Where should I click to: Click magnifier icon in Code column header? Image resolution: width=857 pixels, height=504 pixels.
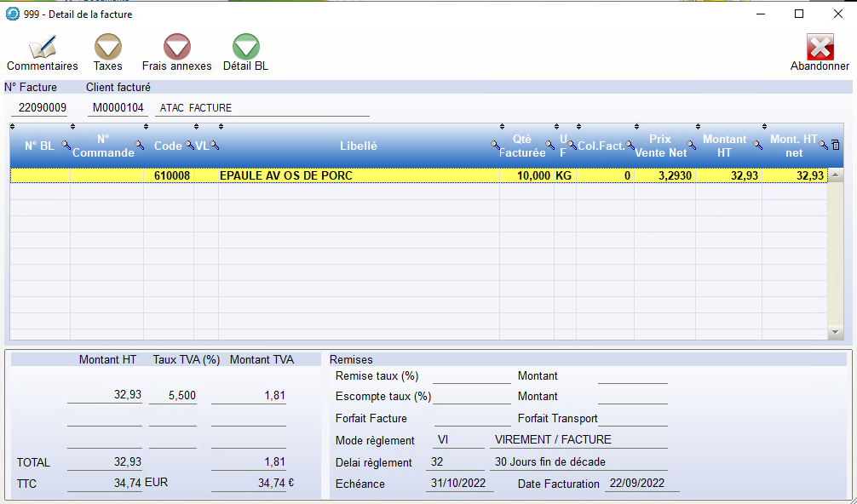[x=190, y=146]
